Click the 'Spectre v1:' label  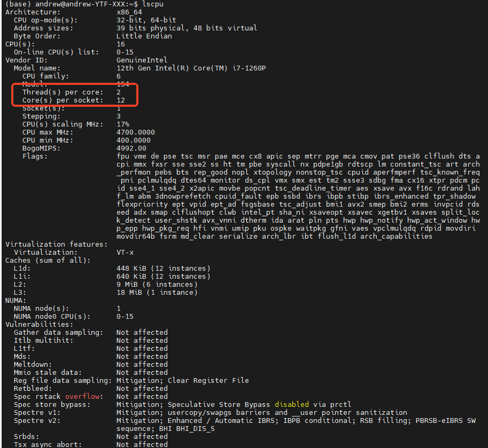[x=37, y=413]
